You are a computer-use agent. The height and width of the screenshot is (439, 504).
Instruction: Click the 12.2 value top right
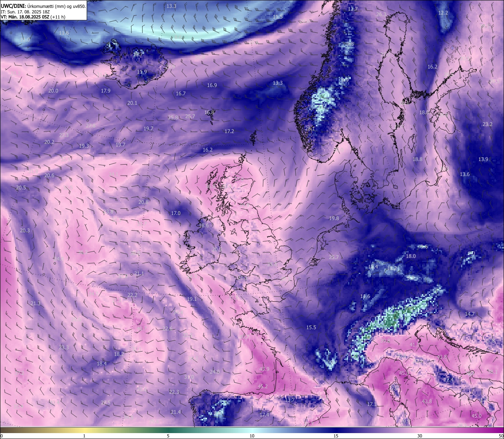coord(443,13)
